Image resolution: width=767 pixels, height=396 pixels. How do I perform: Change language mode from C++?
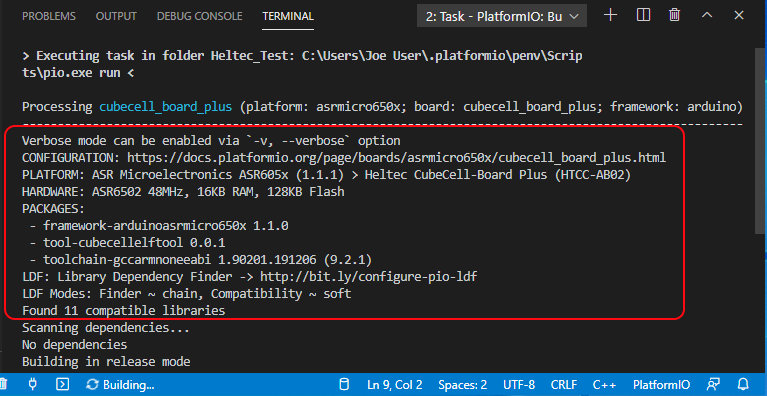coord(604,384)
